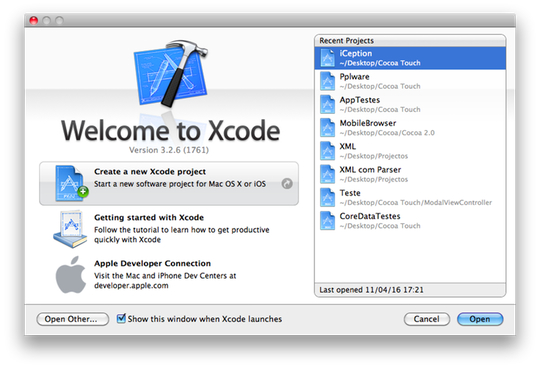Viewport: 540px width, 369px height.
Task: Click the iCeption project file icon
Action: 327,58
